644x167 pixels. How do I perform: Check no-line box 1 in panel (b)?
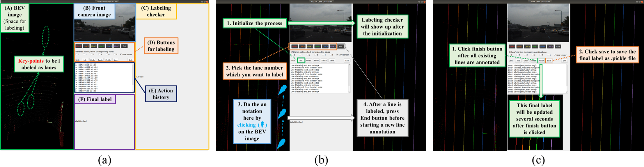pyautogui.click(x=300, y=55)
